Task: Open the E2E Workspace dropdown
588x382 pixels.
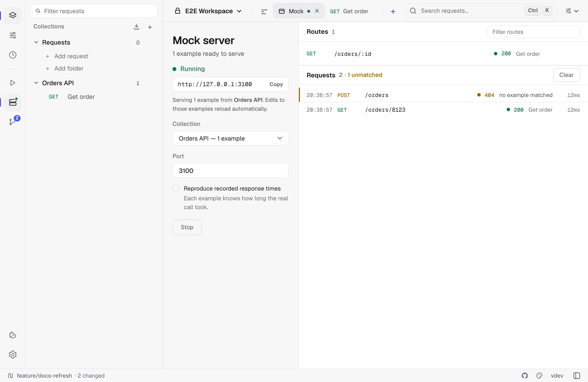Action: pyautogui.click(x=208, y=11)
